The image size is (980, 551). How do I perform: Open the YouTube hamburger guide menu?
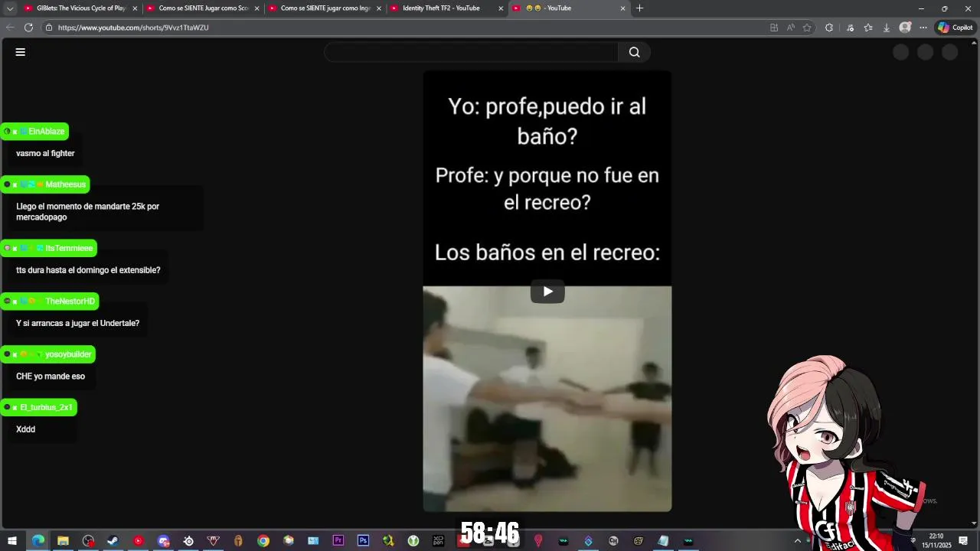click(x=21, y=52)
